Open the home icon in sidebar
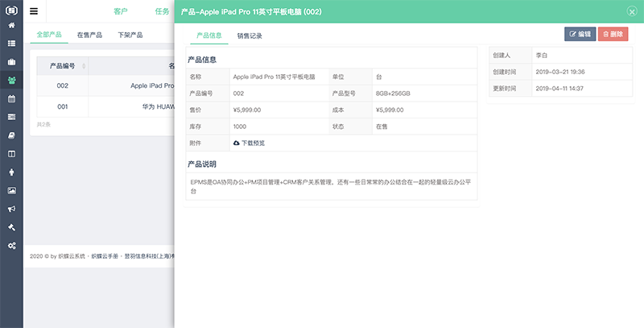 [x=11, y=26]
